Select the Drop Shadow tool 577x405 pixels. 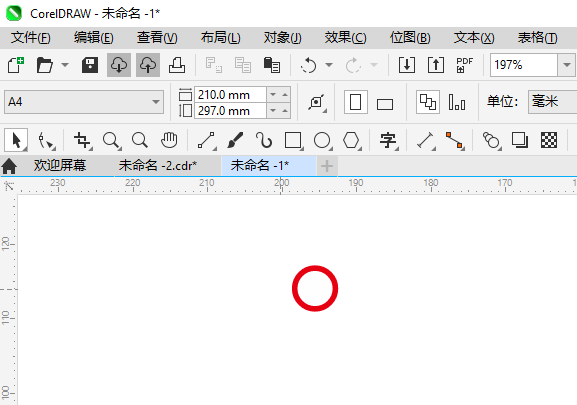click(x=520, y=140)
